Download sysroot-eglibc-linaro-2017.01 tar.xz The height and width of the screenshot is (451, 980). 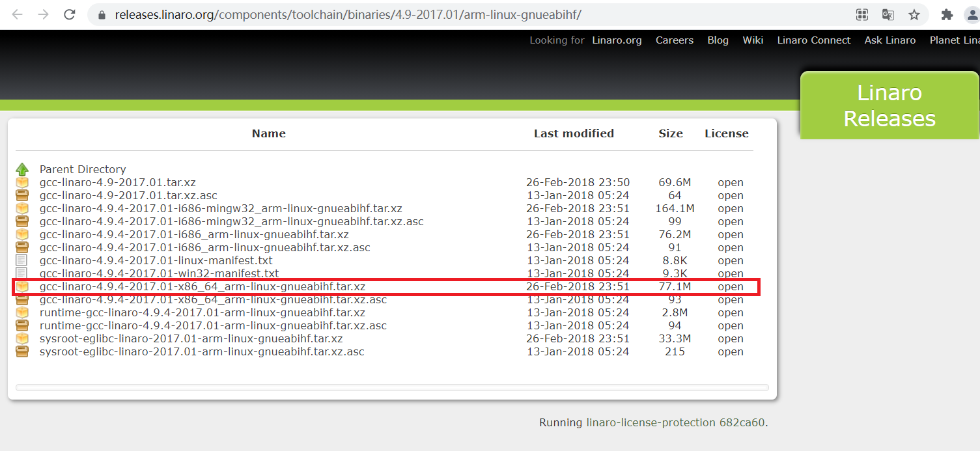click(191, 338)
